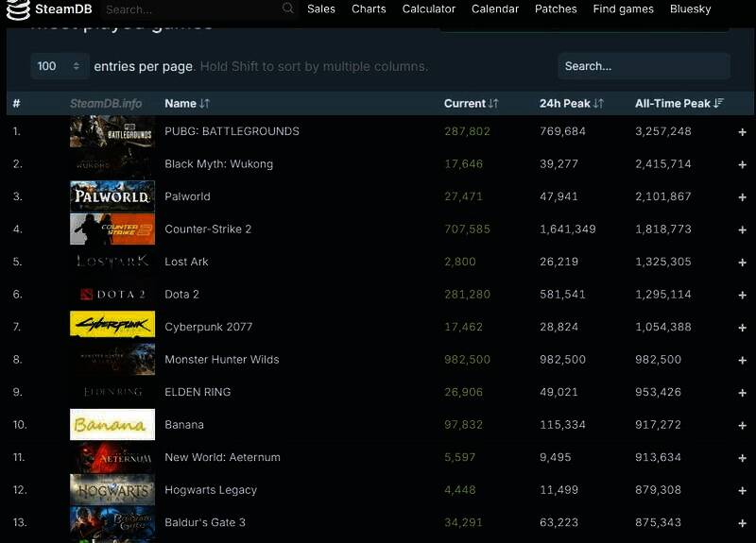The height and width of the screenshot is (543, 756).
Task: Sort by 24h Peak column
Action: (571, 103)
